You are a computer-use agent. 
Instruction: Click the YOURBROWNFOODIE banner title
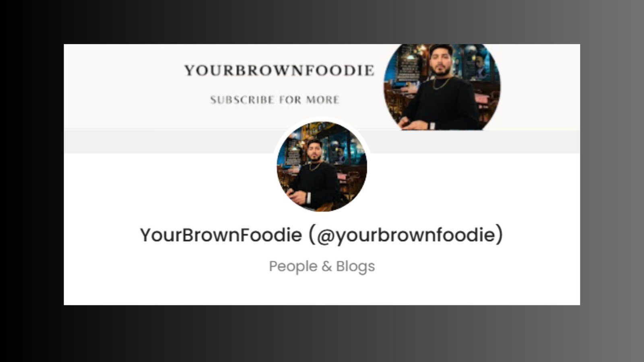[x=279, y=70]
